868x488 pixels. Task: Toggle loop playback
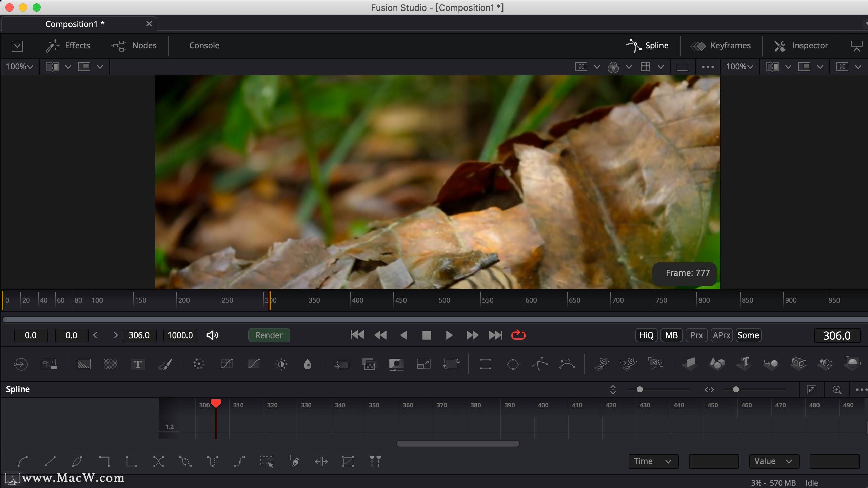point(518,335)
